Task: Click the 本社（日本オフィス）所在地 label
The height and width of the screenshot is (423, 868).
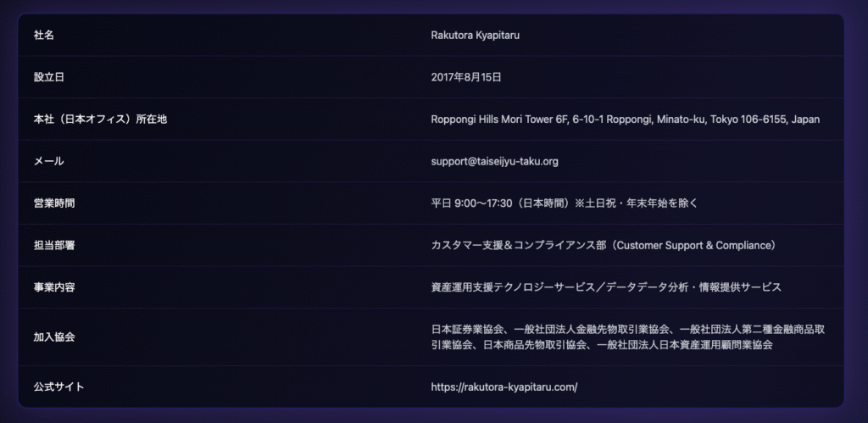Action: (x=100, y=119)
